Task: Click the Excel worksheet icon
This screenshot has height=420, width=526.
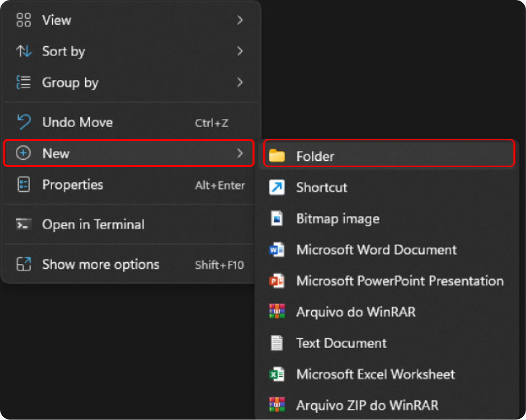Action: click(277, 374)
